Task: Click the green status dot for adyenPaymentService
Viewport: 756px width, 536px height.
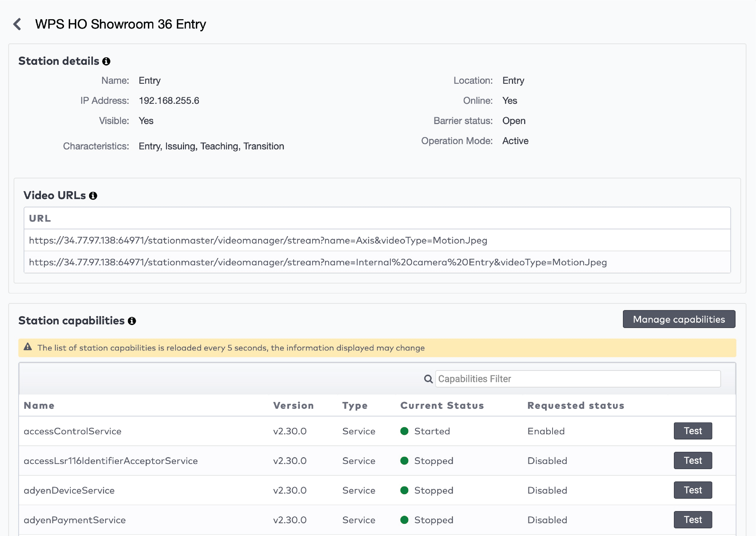Action: point(404,520)
